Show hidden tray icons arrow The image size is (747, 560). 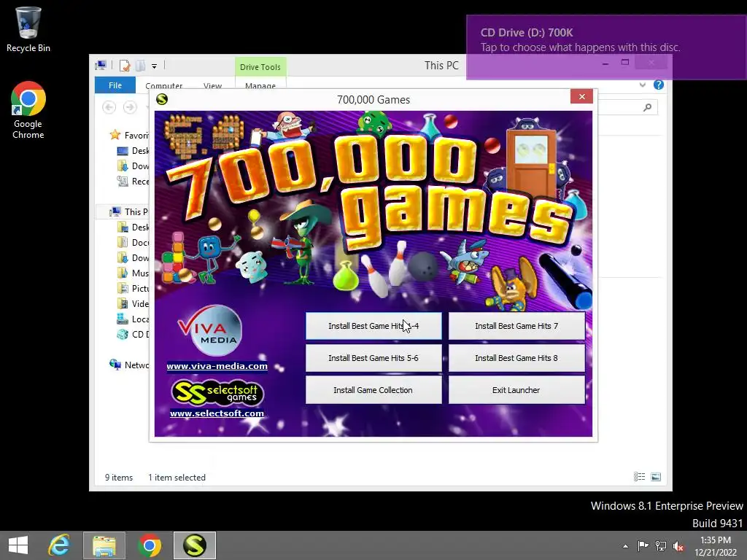625,546
